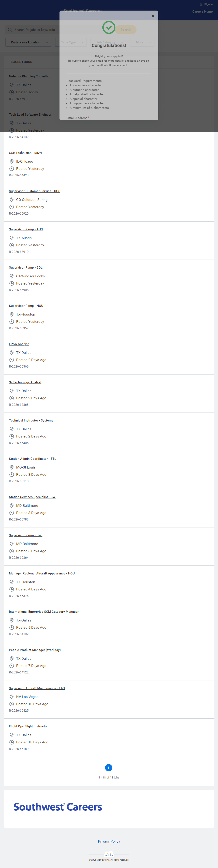
Task: Click clock icon for GSE Technician posting
Action: 11,168
